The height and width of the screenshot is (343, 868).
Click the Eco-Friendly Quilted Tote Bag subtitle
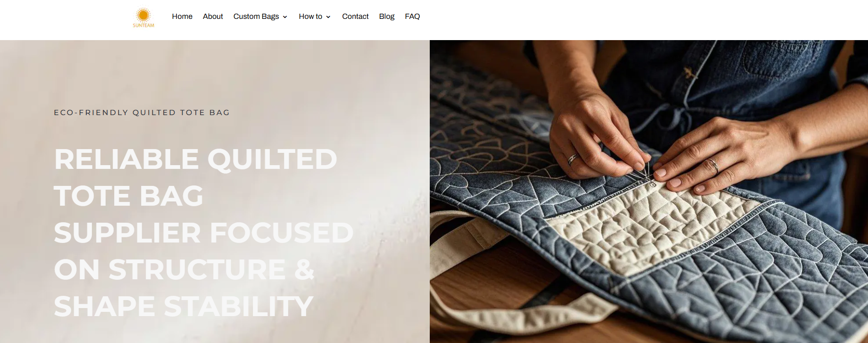142,112
